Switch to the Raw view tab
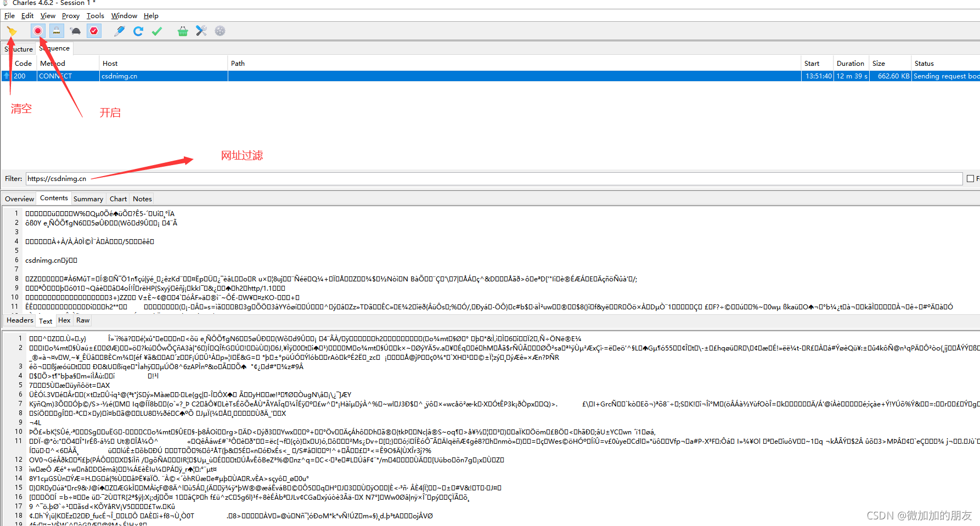Screen dimensions: 980x526 click(x=83, y=320)
